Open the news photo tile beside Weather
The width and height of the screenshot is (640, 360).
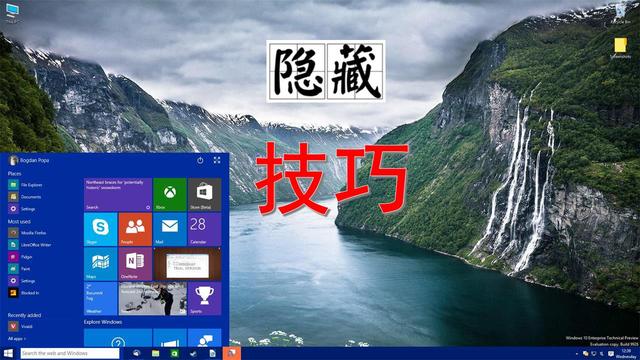point(153,298)
